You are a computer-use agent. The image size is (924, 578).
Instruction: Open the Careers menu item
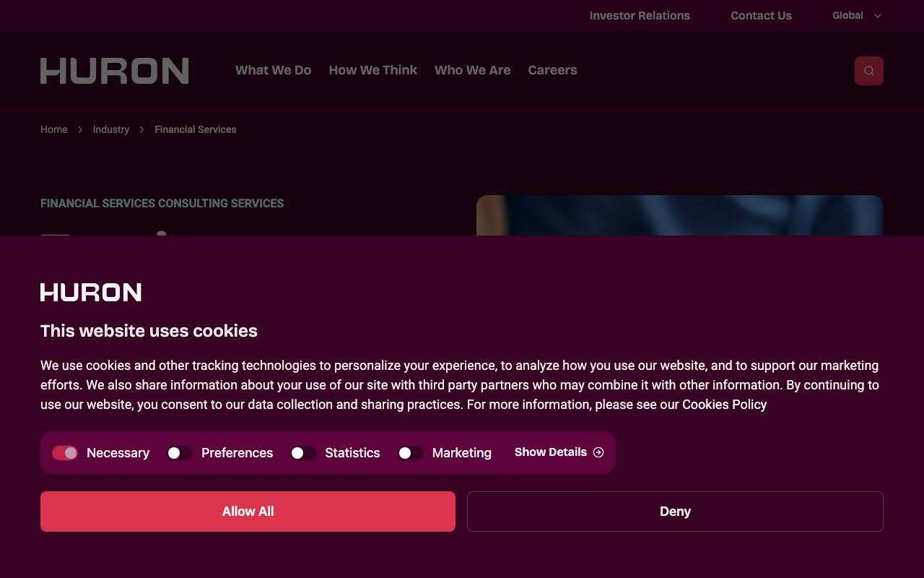[x=552, y=70]
